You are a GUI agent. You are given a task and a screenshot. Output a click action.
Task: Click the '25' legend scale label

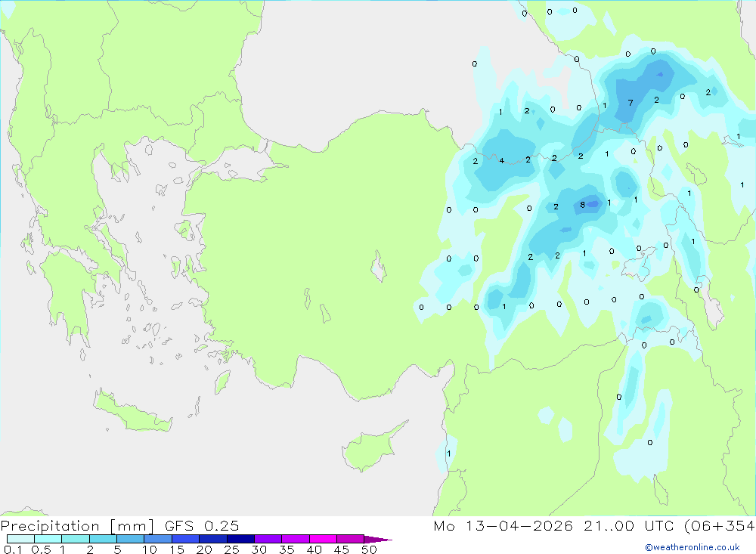tap(232, 549)
